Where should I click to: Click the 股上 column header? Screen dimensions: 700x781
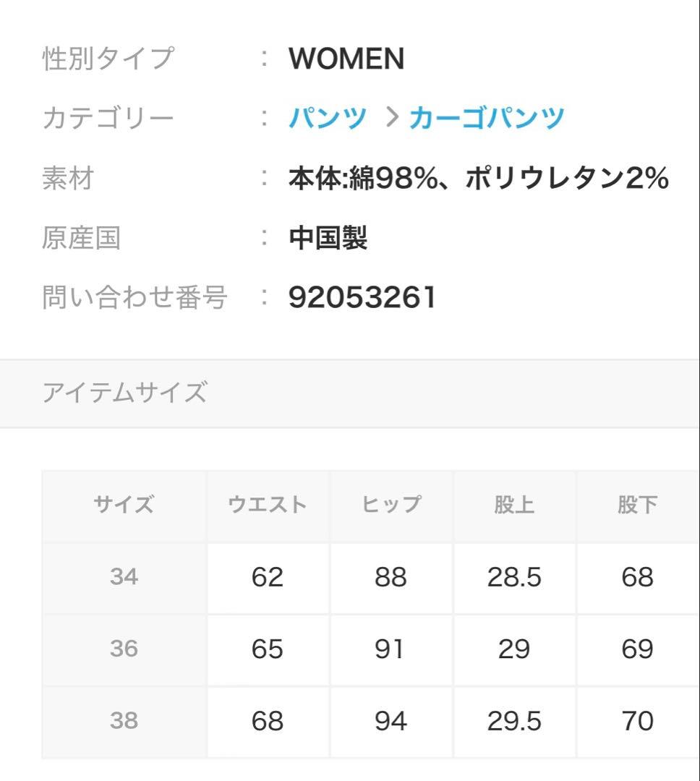pyautogui.click(x=514, y=505)
